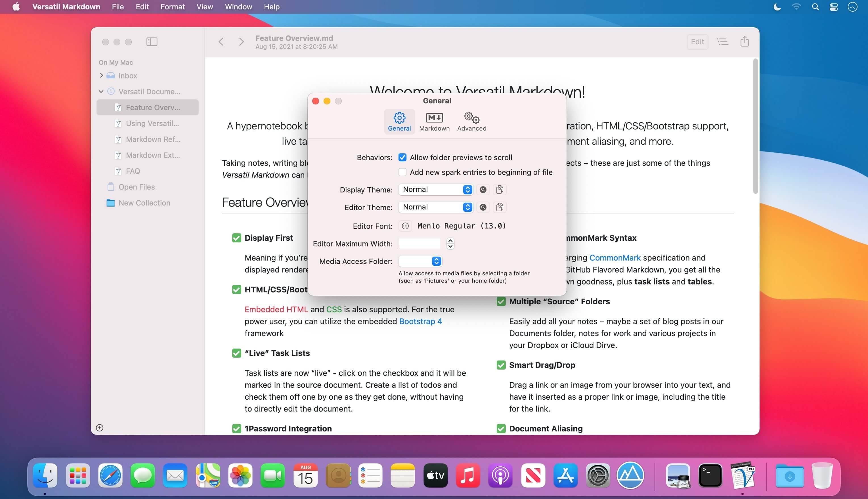Toggle the Display First task checkbox
The height and width of the screenshot is (499, 868).
[236, 238]
